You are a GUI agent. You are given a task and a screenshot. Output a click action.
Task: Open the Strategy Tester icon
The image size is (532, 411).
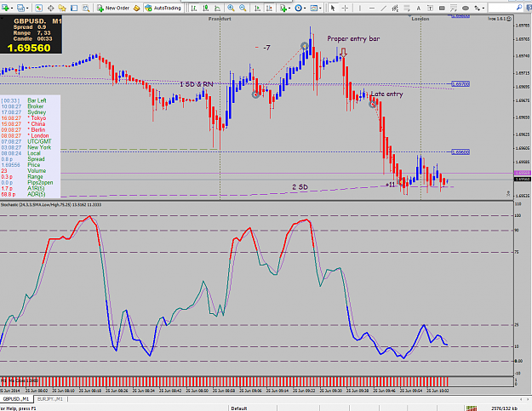[x=86, y=8]
